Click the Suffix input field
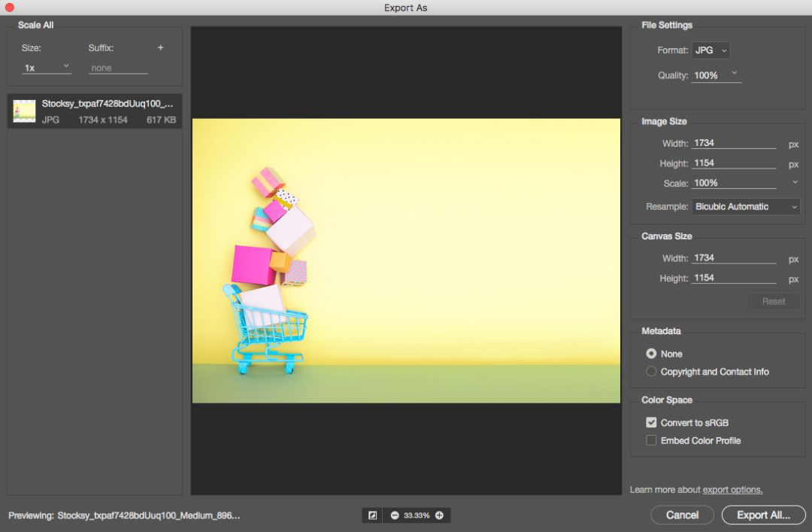This screenshot has width=812, height=532. (118, 68)
